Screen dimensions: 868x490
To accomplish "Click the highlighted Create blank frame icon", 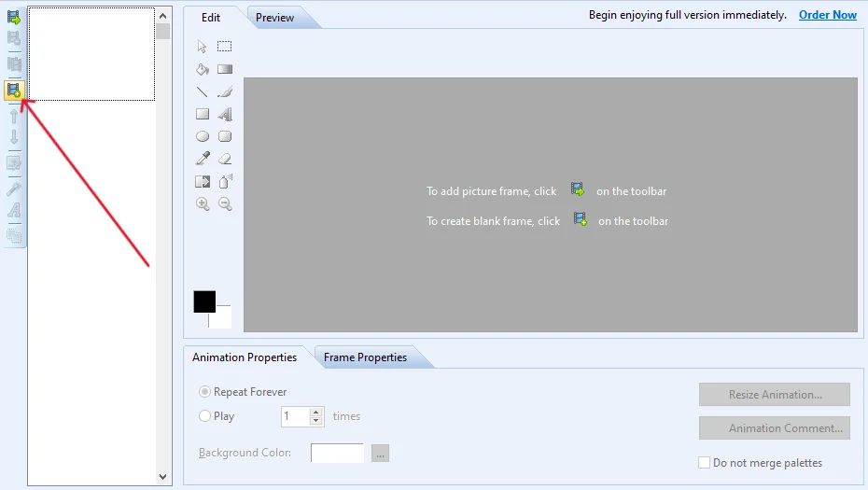I will click(x=14, y=90).
